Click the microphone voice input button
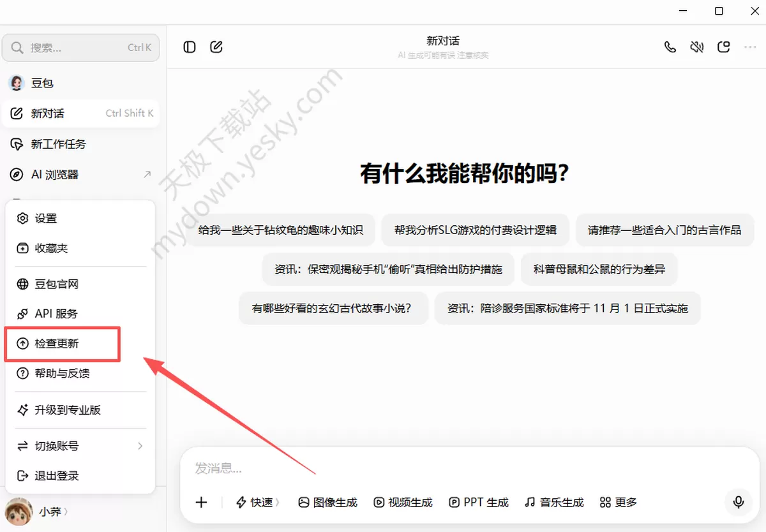766x532 pixels. click(739, 503)
